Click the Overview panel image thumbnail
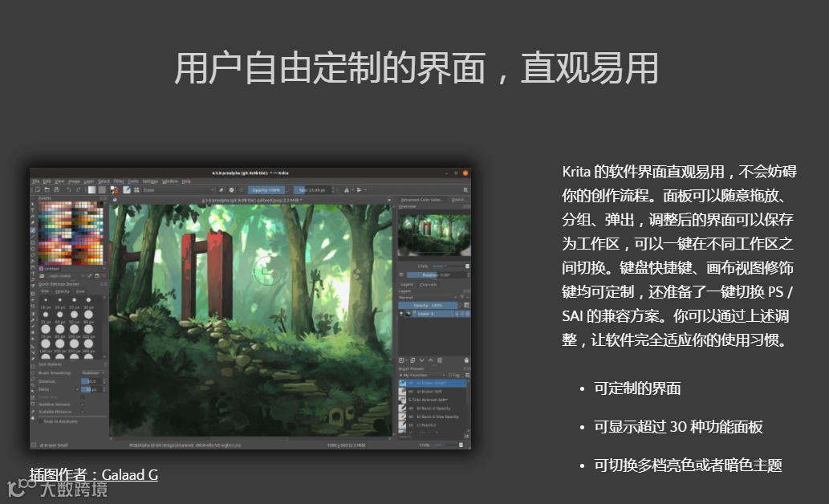This screenshot has height=504, width=829. tap(434, 235)
